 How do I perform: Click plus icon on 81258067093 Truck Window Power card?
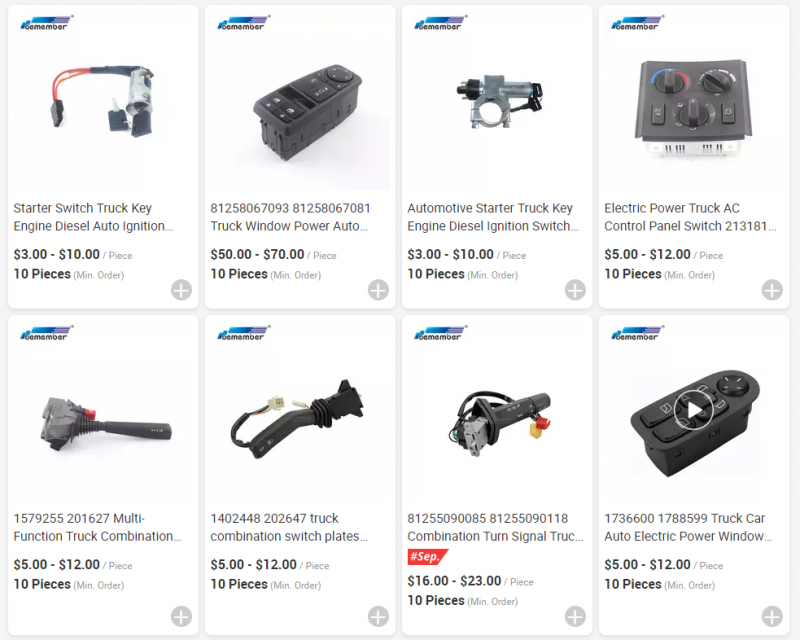378,290
